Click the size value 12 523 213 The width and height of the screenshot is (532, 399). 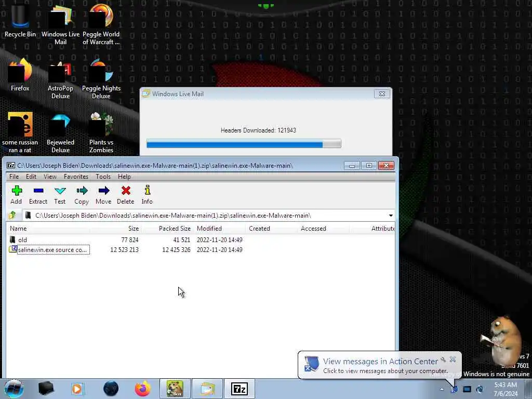pos(124,250)
